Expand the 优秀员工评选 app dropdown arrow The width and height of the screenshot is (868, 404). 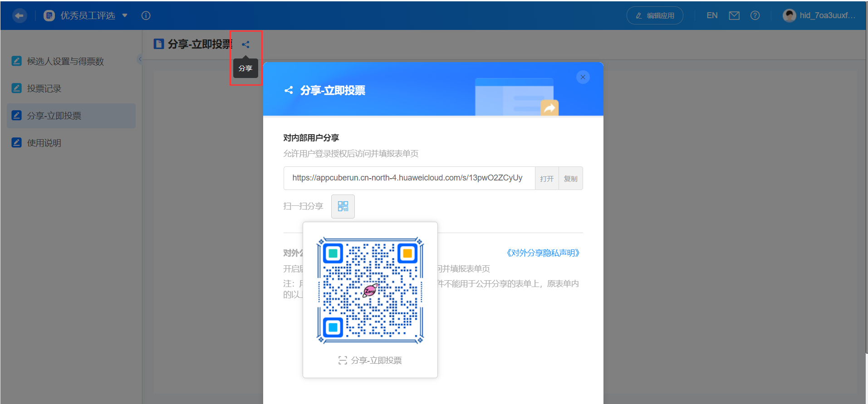125,15
